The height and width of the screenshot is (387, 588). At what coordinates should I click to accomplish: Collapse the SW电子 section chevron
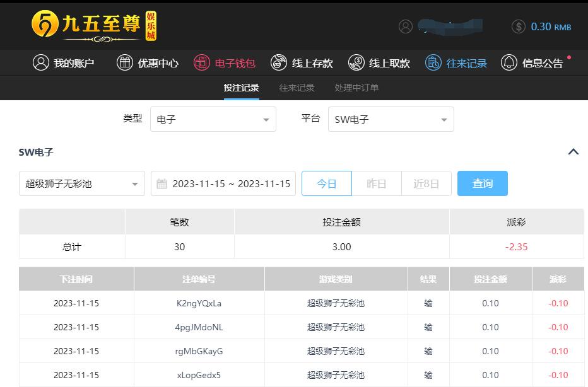coord(573,152)
